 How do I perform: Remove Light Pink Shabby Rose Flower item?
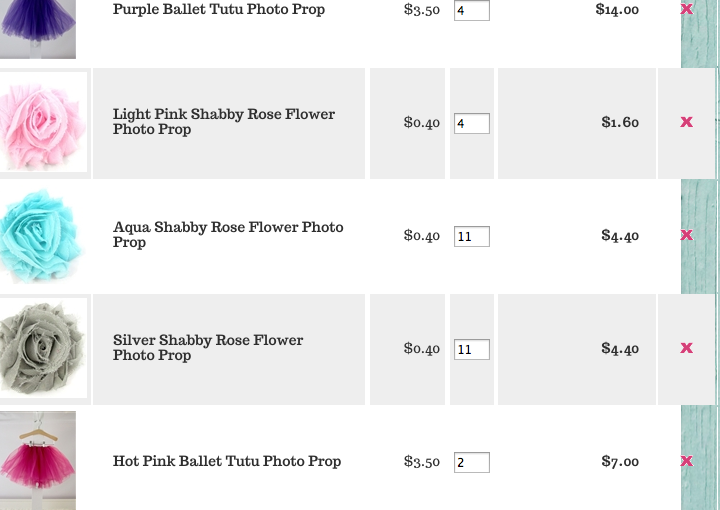click(x=686, y=122)
